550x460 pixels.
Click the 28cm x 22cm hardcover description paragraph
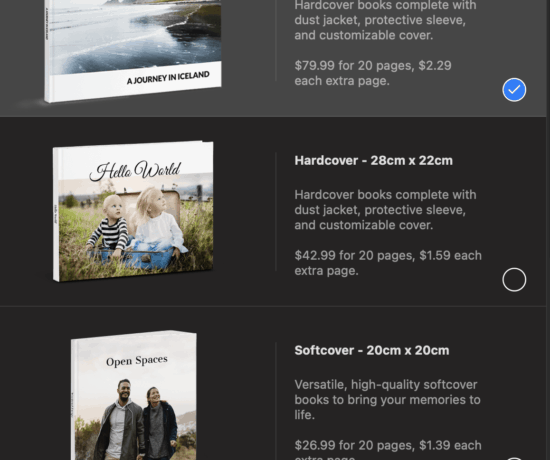tap(385, 210)
